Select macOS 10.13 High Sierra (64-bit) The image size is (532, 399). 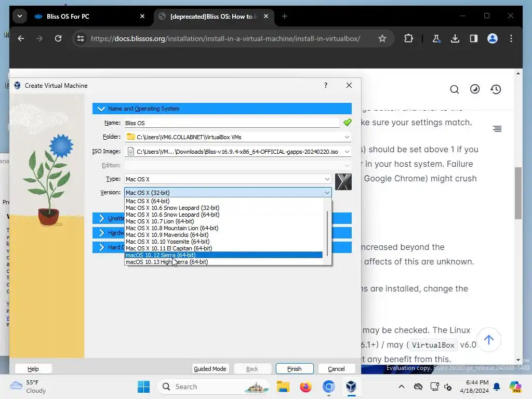(223, 262)
